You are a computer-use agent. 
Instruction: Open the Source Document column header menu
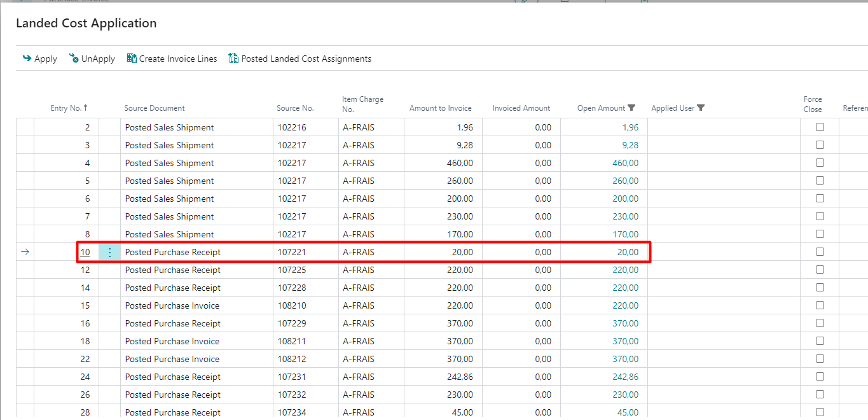tap(155, 108)
